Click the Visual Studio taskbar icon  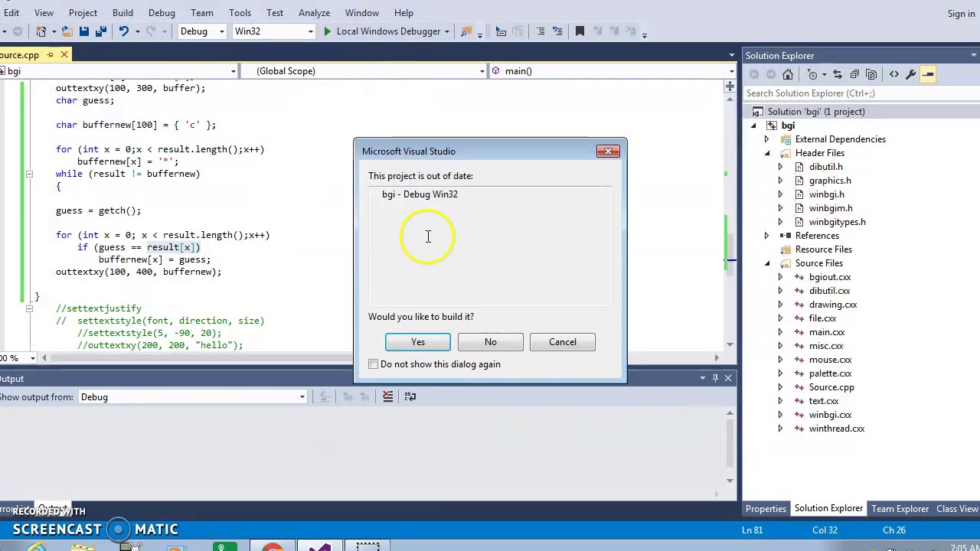322,546
